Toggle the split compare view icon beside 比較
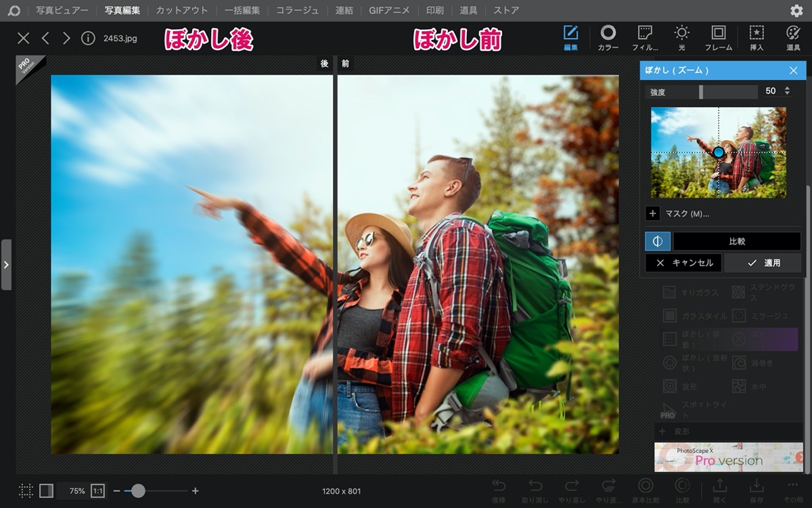812x508 pixels. 658,241
